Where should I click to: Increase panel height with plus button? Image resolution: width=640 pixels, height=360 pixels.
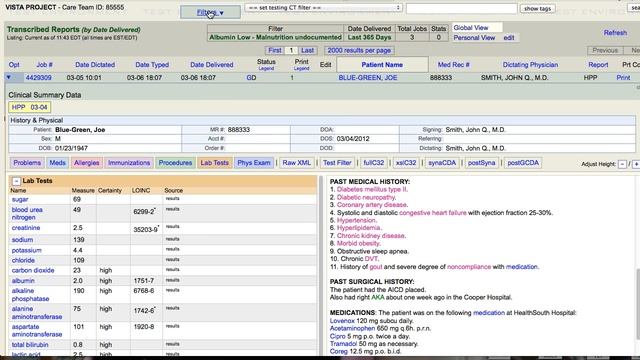pos(636,164)
